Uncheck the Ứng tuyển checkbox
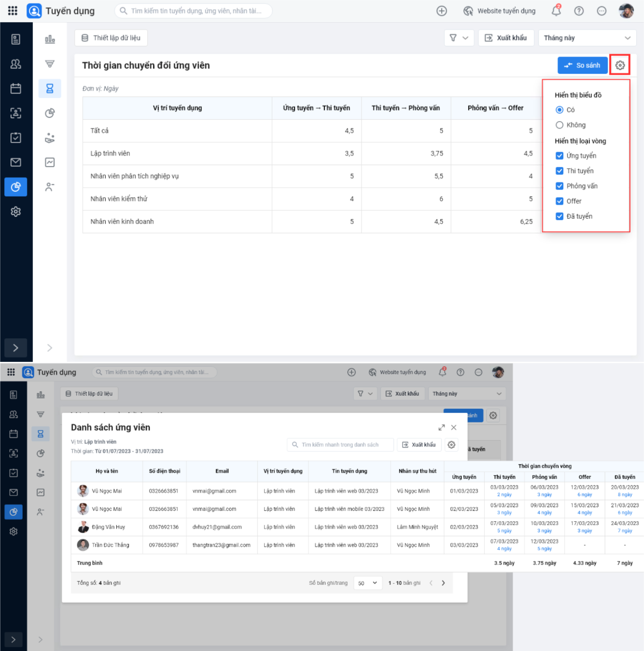 [x=559, y=156]
